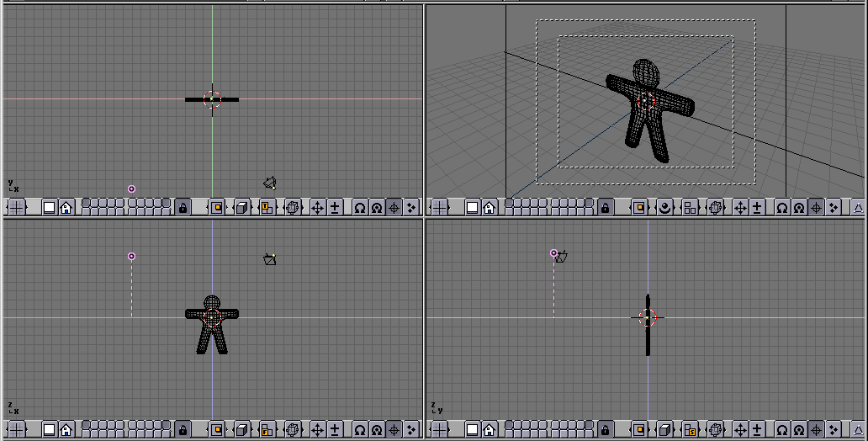868x441 pixels.
Task: Select the 3D cursor pivot icon in the top view header
Action: (x=394, y=207)
